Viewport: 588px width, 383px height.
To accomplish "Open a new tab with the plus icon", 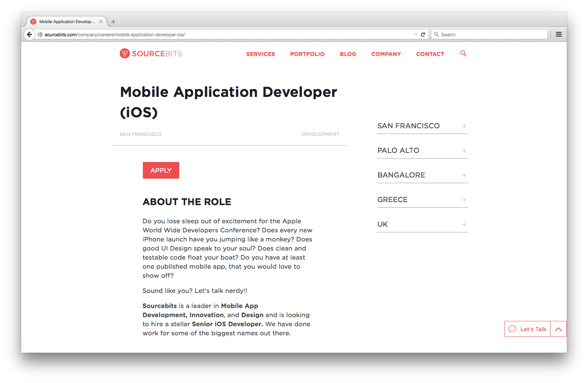I will (113, 22).
